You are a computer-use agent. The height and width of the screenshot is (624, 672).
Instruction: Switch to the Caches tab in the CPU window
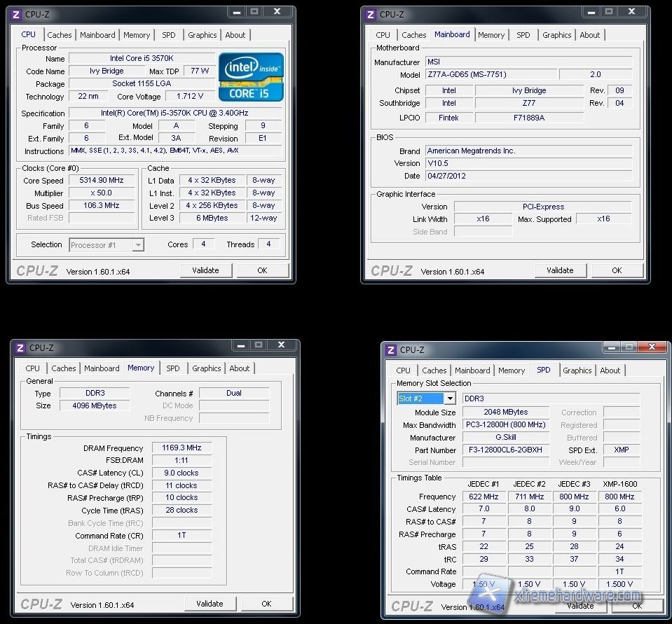(60, 35)
